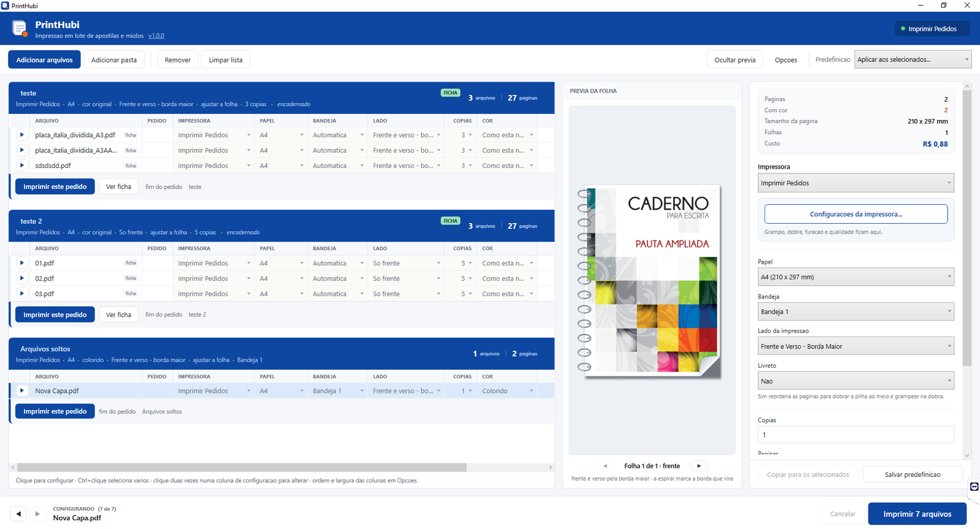This screenshot has width=980, height=529.
Task: Open the Papel A4 dropdown in settings panel
Action: [x=856, y=277]
